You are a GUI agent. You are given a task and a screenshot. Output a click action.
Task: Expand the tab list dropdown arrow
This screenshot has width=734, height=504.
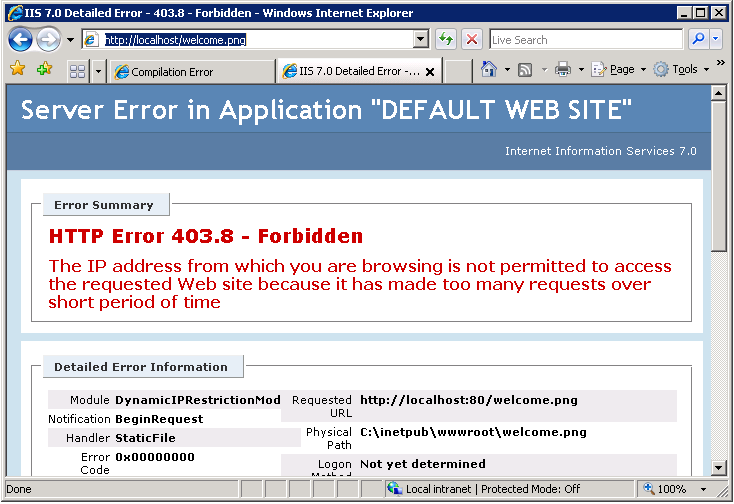point(98,71)
